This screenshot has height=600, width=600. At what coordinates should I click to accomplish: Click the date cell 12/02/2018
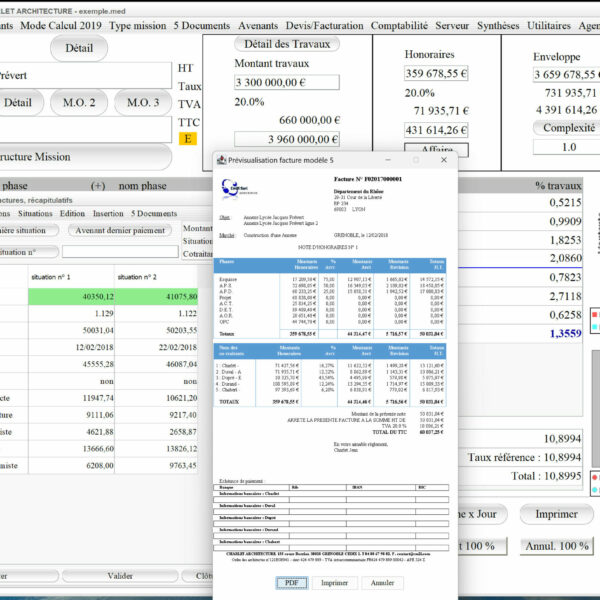[71, 347]
